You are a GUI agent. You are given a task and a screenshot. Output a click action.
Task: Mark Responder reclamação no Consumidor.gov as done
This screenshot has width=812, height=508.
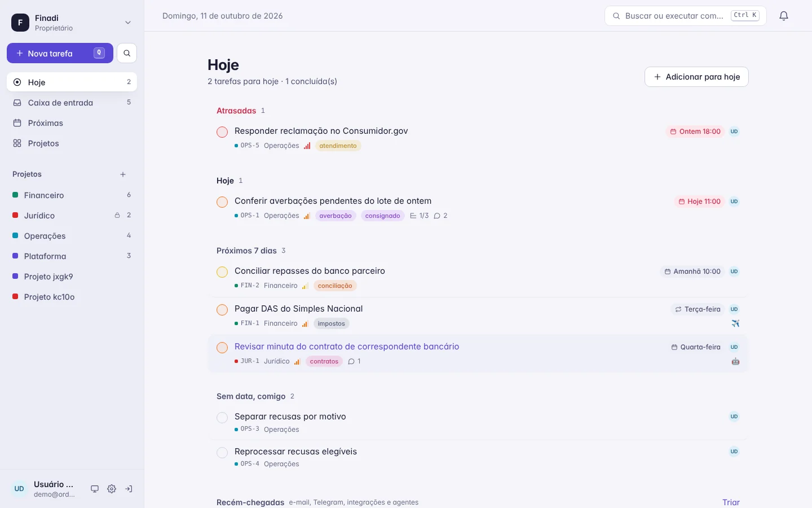(222, 132)
